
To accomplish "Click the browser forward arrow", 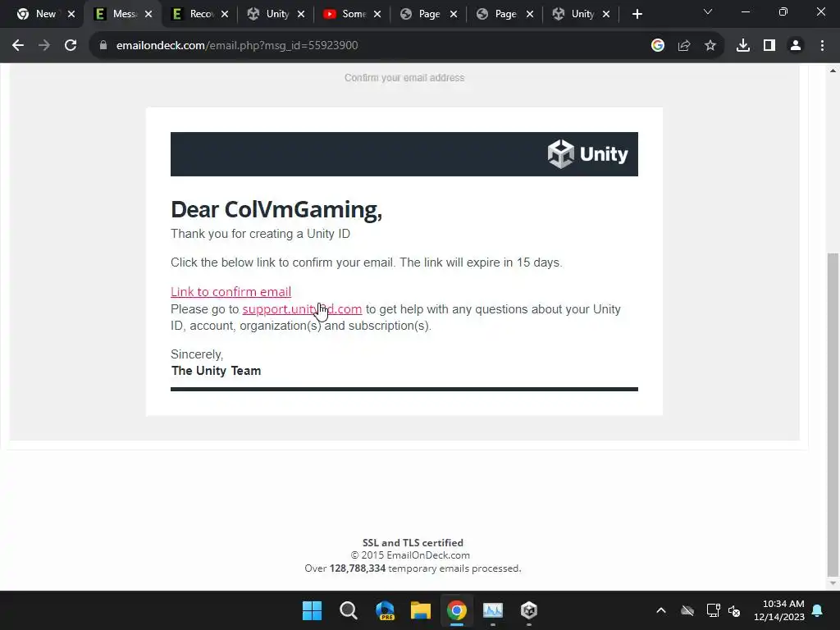I will pos(44,46).
